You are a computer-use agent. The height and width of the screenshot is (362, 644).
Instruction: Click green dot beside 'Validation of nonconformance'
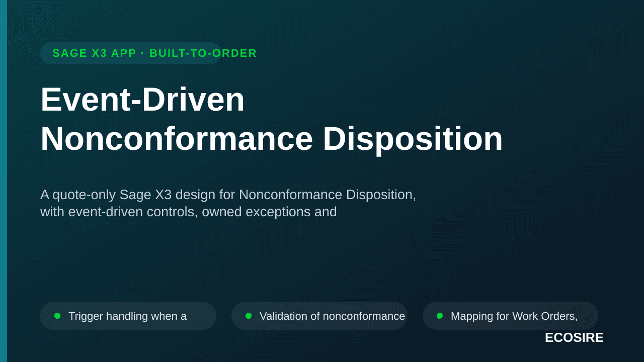tap(249, 316)
